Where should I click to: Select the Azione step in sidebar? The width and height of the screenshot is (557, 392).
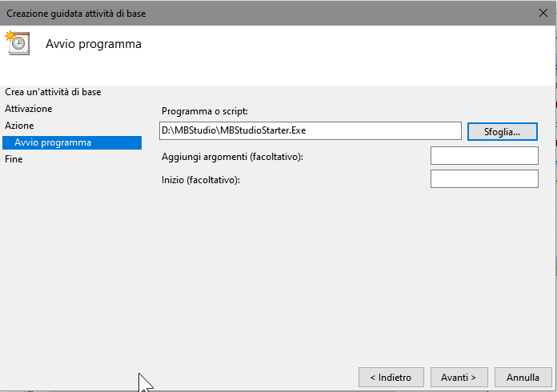tap(19, 126)
